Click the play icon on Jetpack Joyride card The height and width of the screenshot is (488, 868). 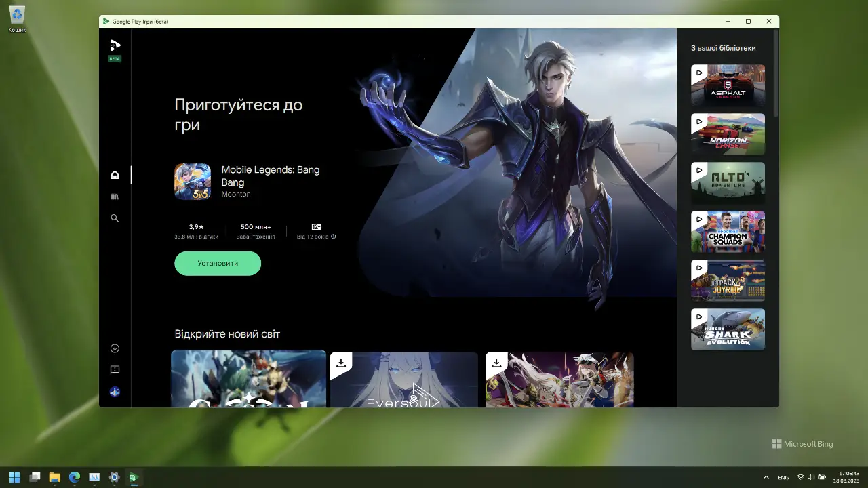point(699,268)
